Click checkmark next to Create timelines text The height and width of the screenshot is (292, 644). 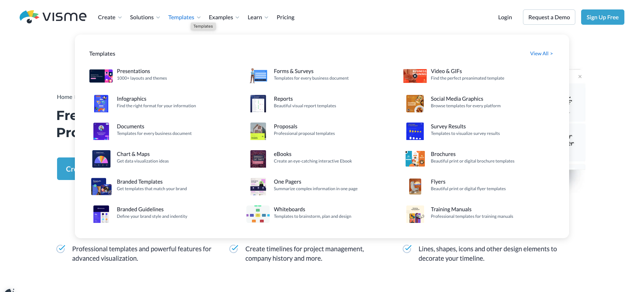click(x=234, y=249)
